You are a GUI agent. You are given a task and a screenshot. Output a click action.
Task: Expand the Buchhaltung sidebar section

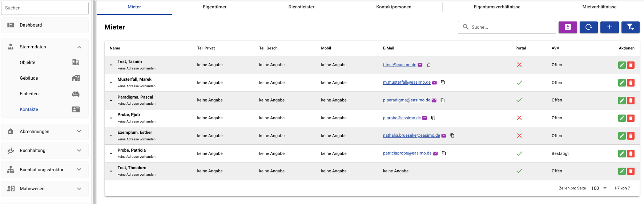point(79,151)
